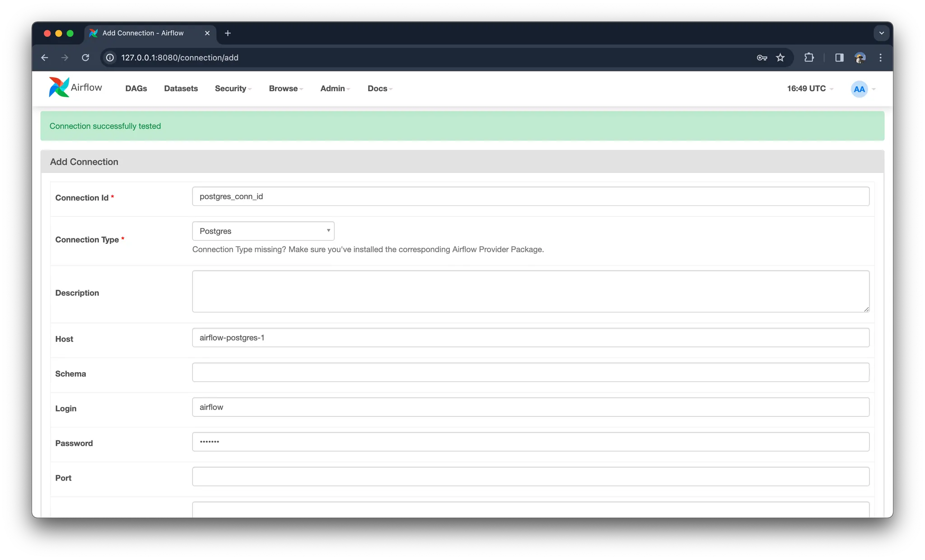925x560 pixels.
Task: Open the Security dropdown menu
Action: click(x=233, y=89)
